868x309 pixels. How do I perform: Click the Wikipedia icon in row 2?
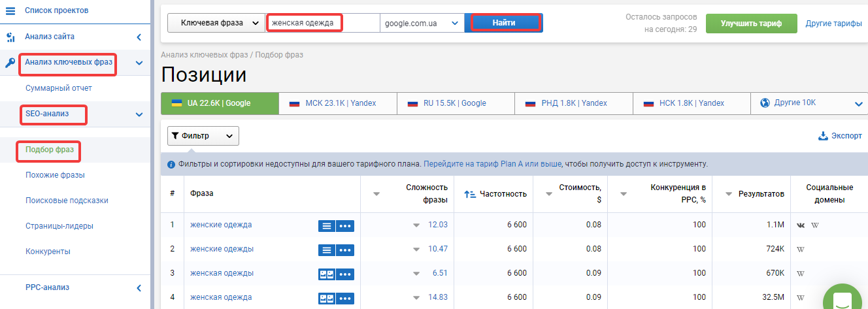800,250
